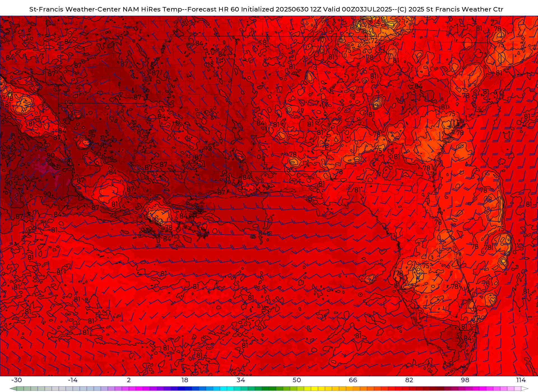
Task: Click the first gray-green swatch after the left arrow
Action: coord(20,389)
